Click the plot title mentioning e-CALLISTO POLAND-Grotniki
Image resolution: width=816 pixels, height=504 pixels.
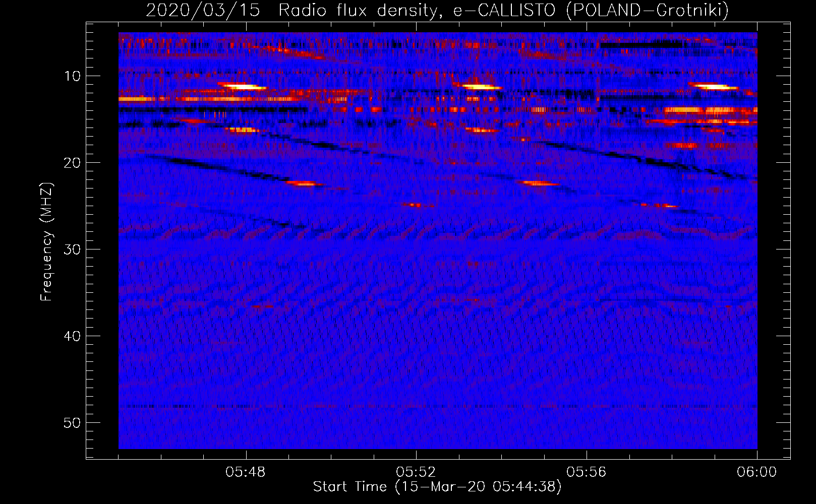point(437,10)
